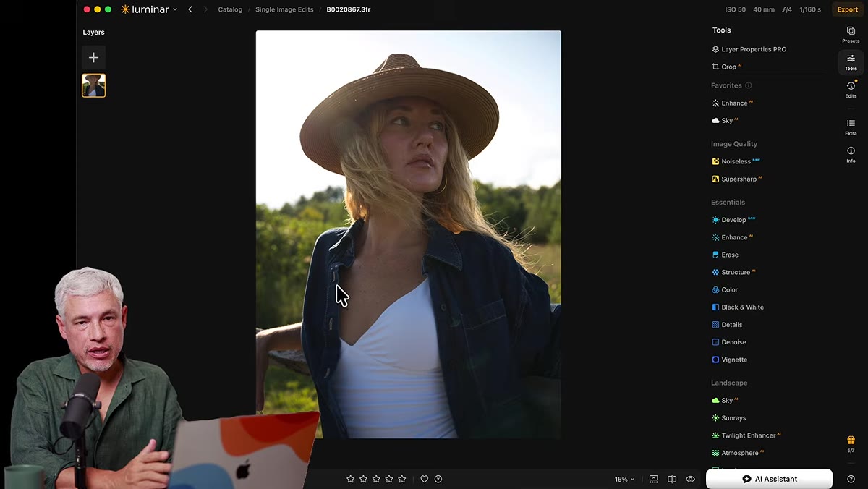Set rating to three stars
The height and width of the screenshot is (489, 868).
coord(376,479)
